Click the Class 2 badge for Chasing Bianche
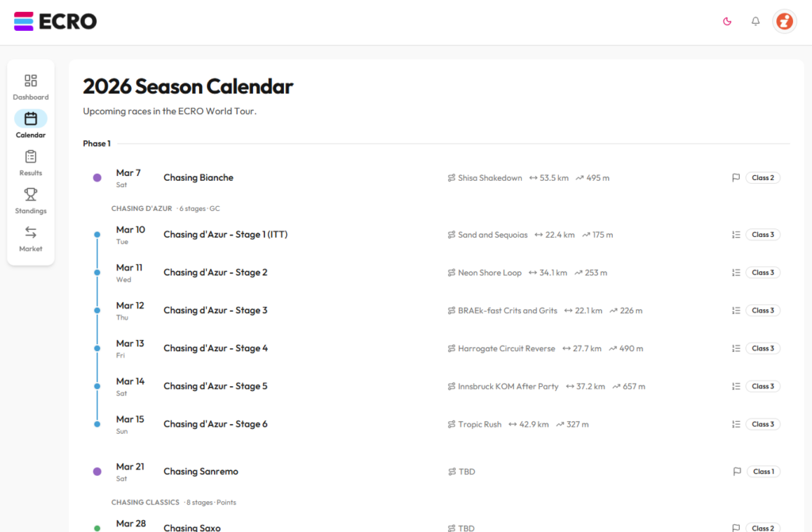812x532 pixels. (x=763, y=178)
